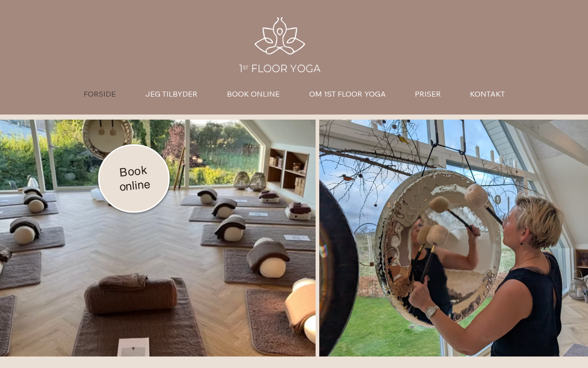Open the woman playing gong photo
Screen dimensions: 588x368
click(453, 238)
